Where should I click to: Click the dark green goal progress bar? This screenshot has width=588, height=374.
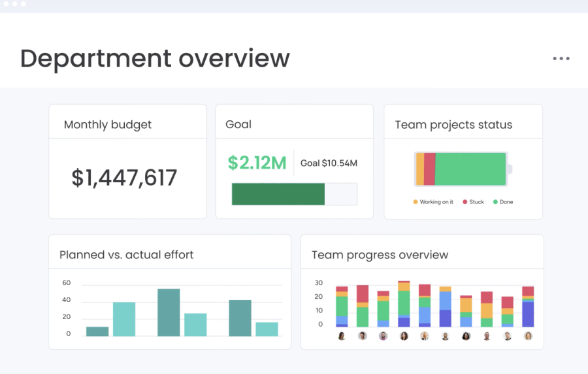(278, 194)
